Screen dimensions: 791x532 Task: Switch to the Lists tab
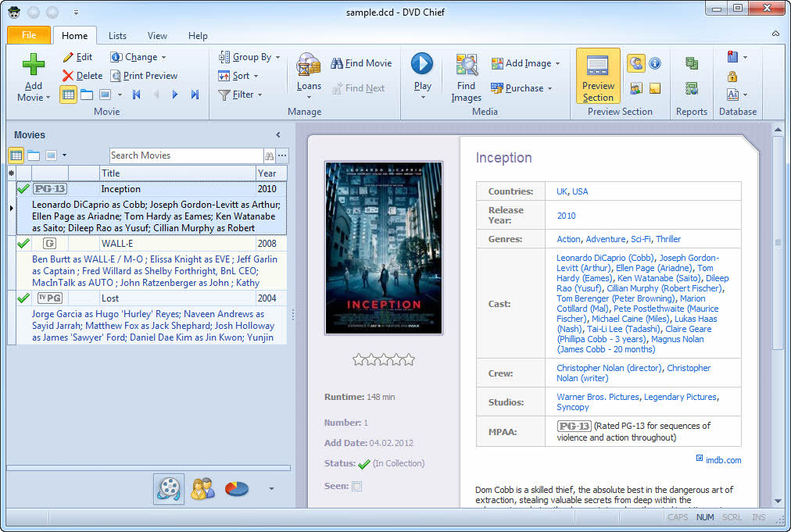click(117, 36)
